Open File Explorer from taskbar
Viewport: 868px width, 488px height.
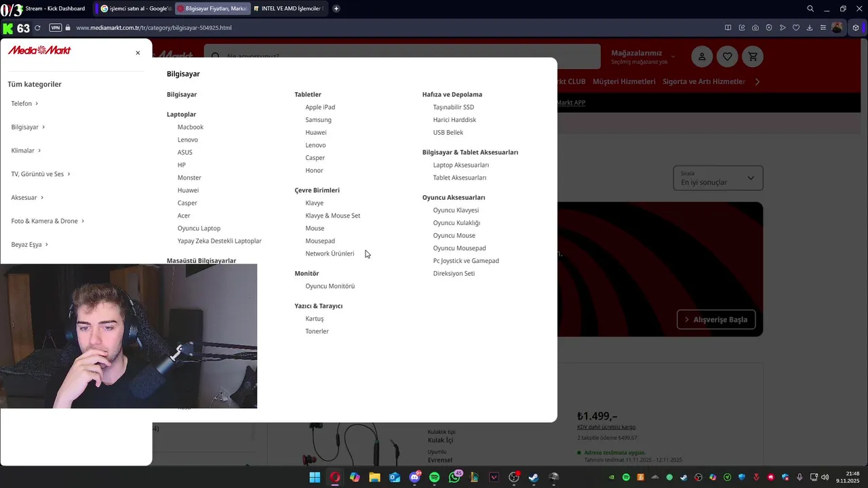pos(374,477)
